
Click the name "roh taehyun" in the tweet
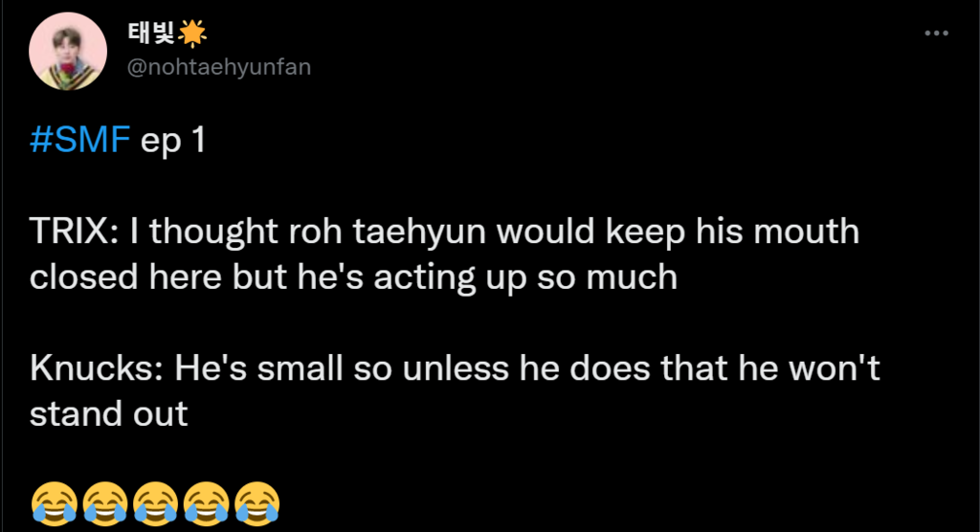(387, 232)
